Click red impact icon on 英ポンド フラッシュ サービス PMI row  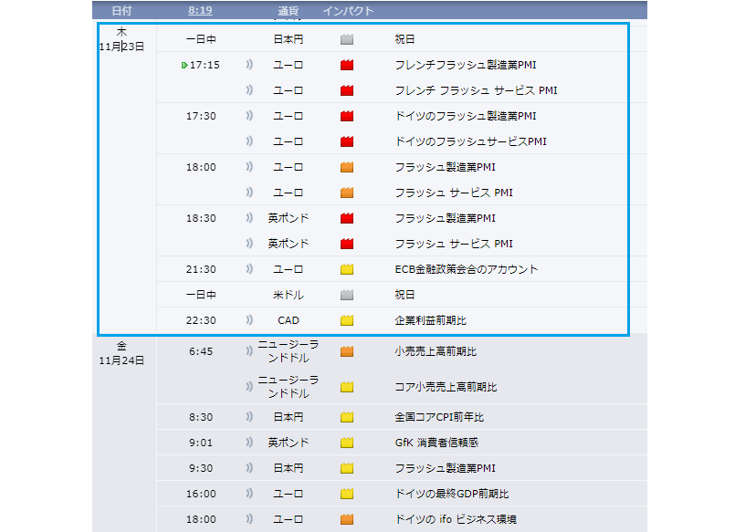pos(347,244)
